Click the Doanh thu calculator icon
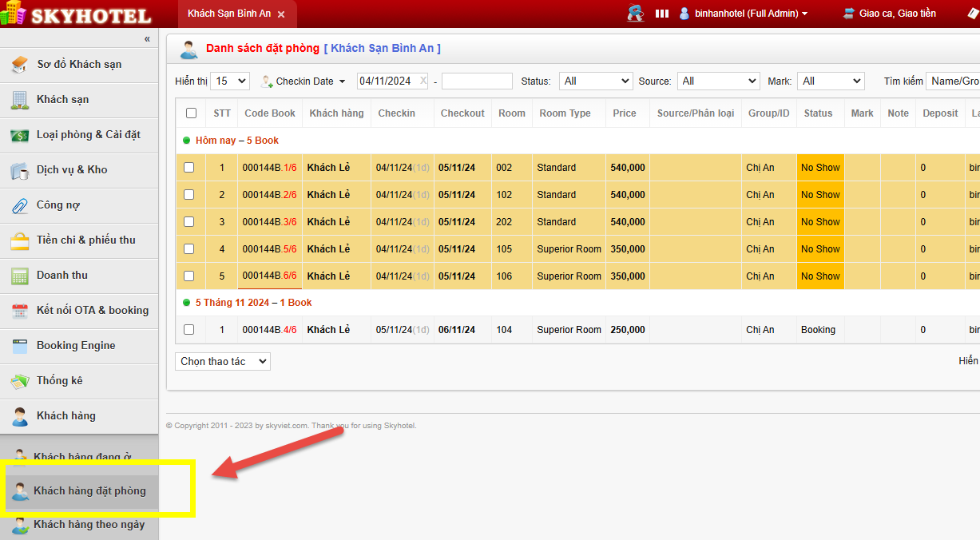 [20, 276]
